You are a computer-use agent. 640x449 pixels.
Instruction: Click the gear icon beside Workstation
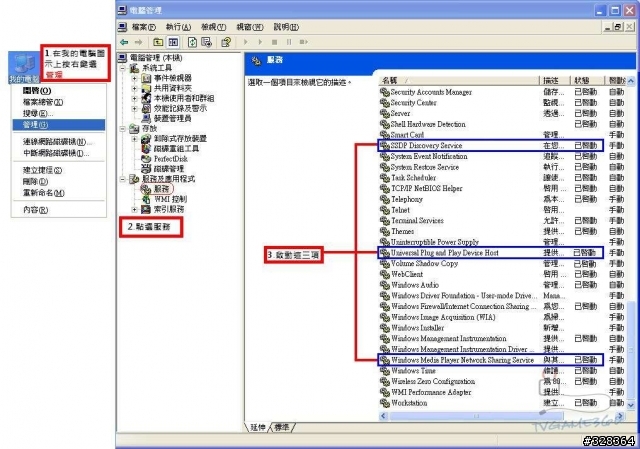click(384, 403)
